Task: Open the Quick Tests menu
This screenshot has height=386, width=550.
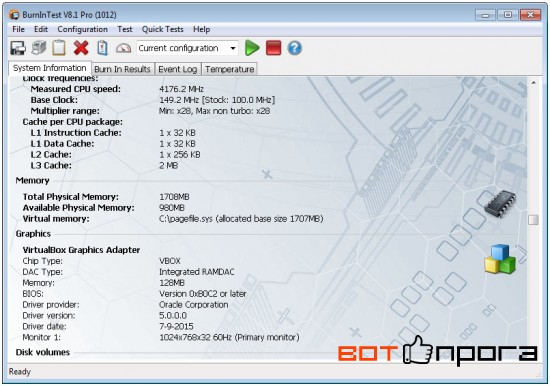Action: (x=162, y=29)
